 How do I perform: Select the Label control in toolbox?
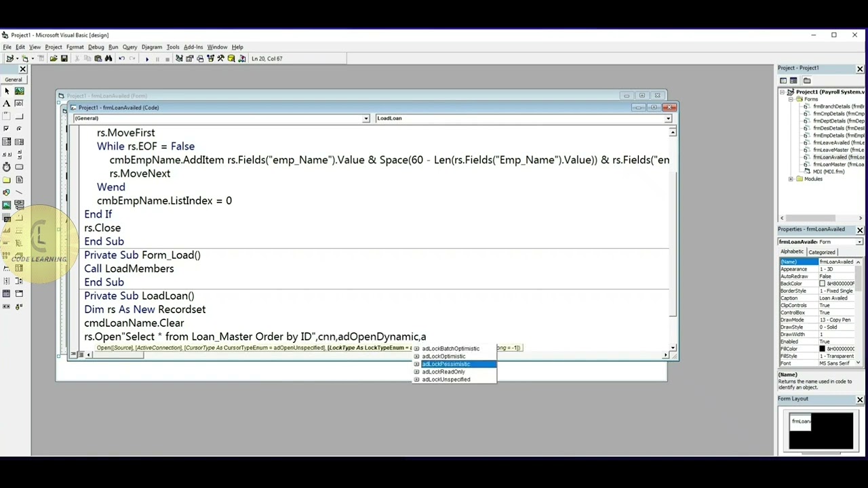(x=7, y=104)
